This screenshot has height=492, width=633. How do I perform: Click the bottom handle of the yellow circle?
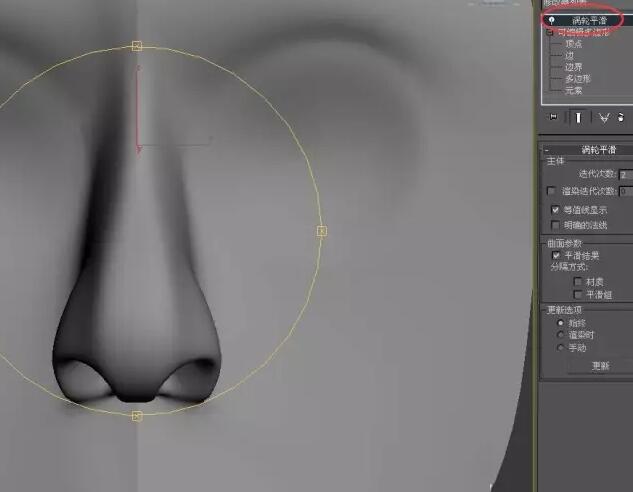[137, 416]
